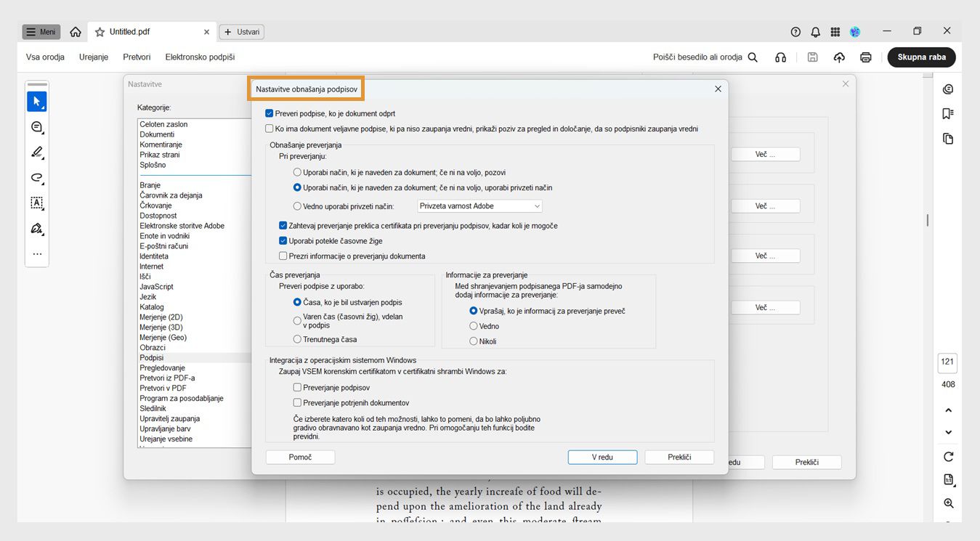980x541 pixels.
Task: Open the Meni hamburger menu
Action: [41, 32]
